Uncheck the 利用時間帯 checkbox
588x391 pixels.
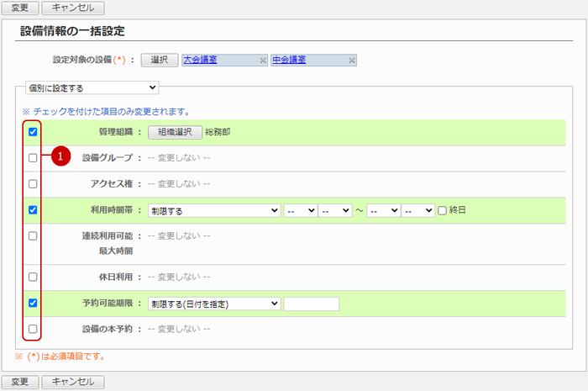[33, 210]
